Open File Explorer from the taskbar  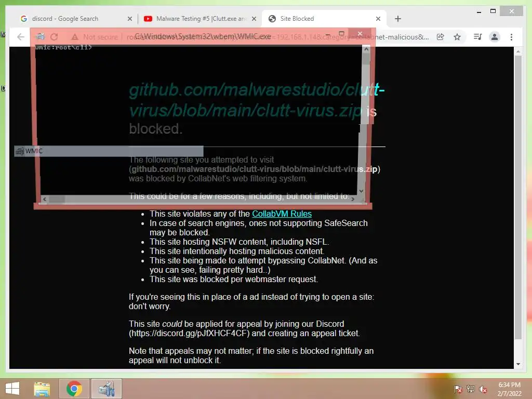pyautogui.click(x=42, y=389)
